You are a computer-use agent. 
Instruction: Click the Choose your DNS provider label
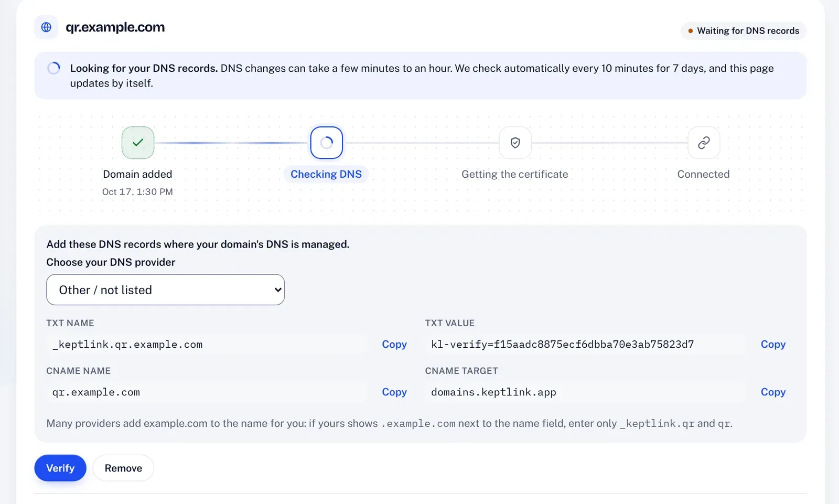[111, 262]
